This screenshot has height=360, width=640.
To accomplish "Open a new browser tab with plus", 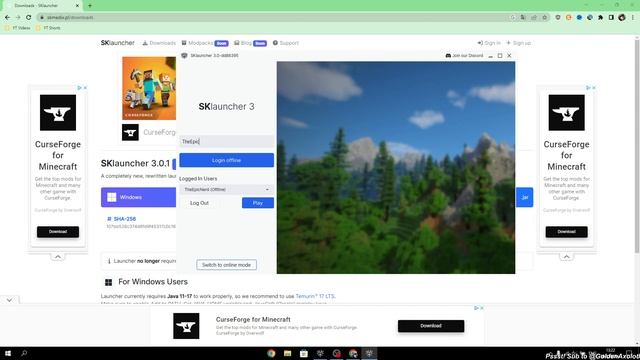I will [x=90, y=6].
